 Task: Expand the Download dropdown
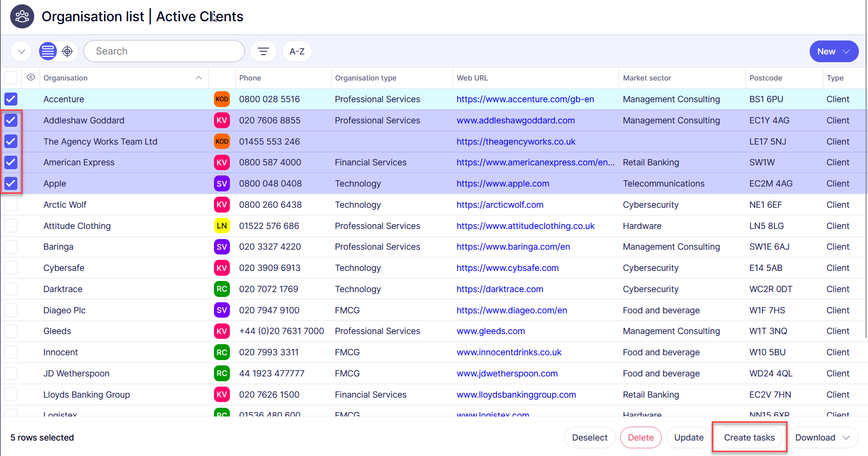823,438
